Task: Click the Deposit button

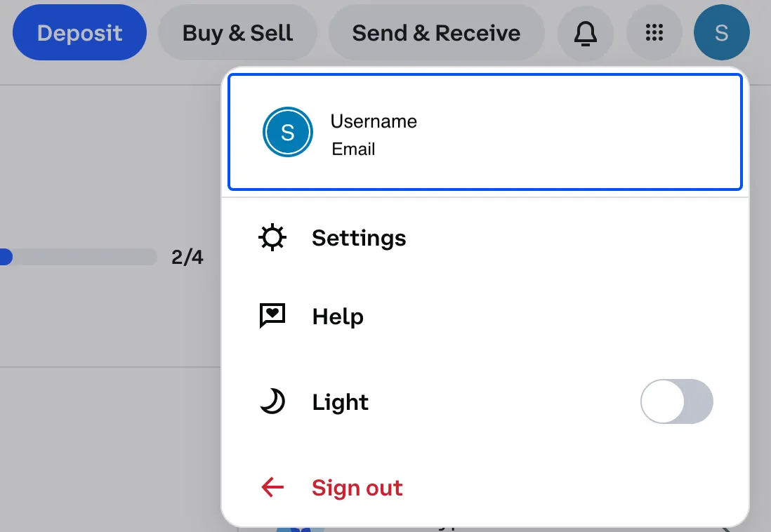Action: click(79, 33)
